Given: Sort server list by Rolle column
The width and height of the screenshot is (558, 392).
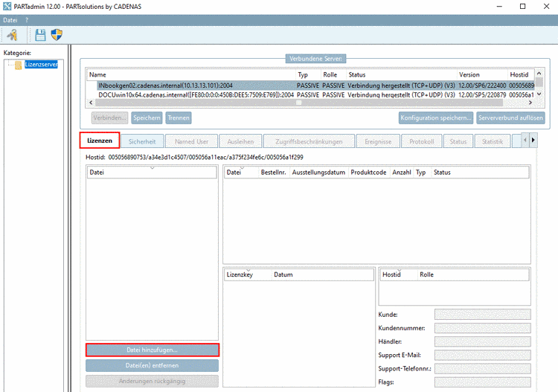Looking at the screenshot, I should 333,74.
